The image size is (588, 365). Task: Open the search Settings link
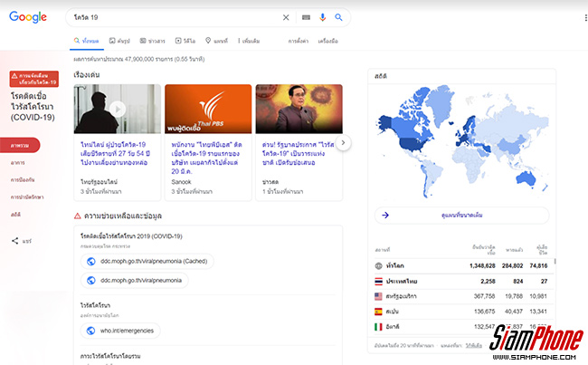click(299, 41)
